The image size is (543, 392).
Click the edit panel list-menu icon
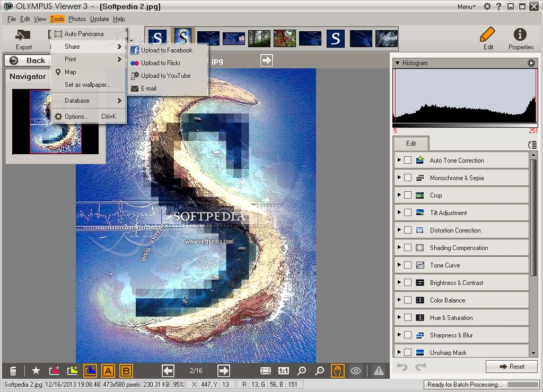[532, 145]
